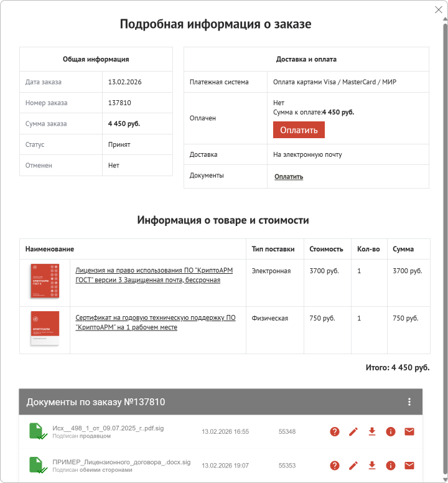This screenshot has width=448, height=483.
Task: Click the КриптоАРМ ГОСТ 3 license thumbnail
Action: tap(45, 281)
